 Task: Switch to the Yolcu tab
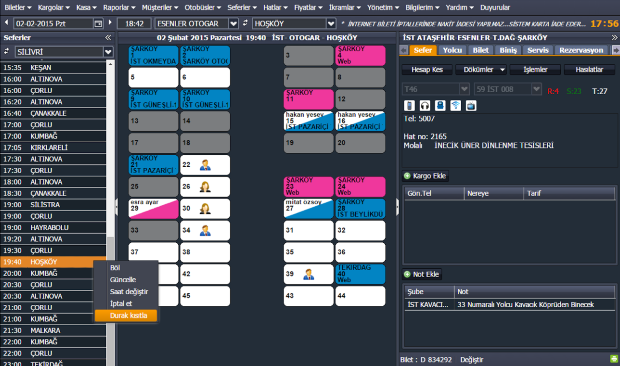click(x=452, y=50)
